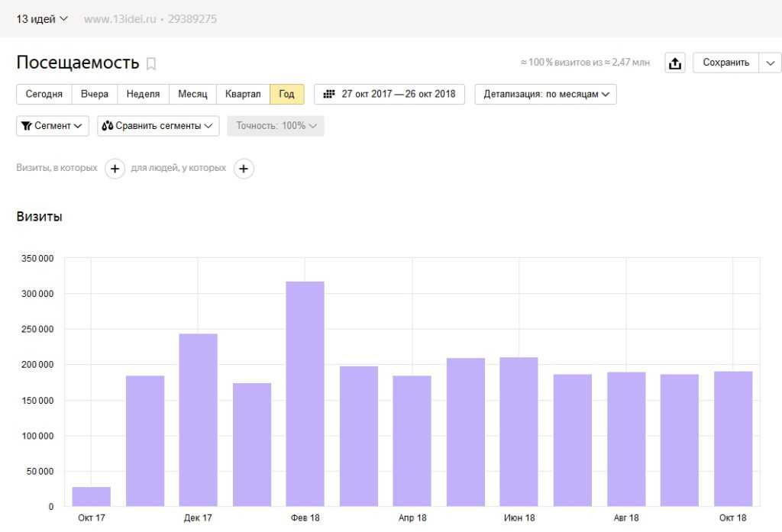The image size is (782, 532).
Task: Click the Сравнить сегменты droplets icon
Action: tap(107, 126)
